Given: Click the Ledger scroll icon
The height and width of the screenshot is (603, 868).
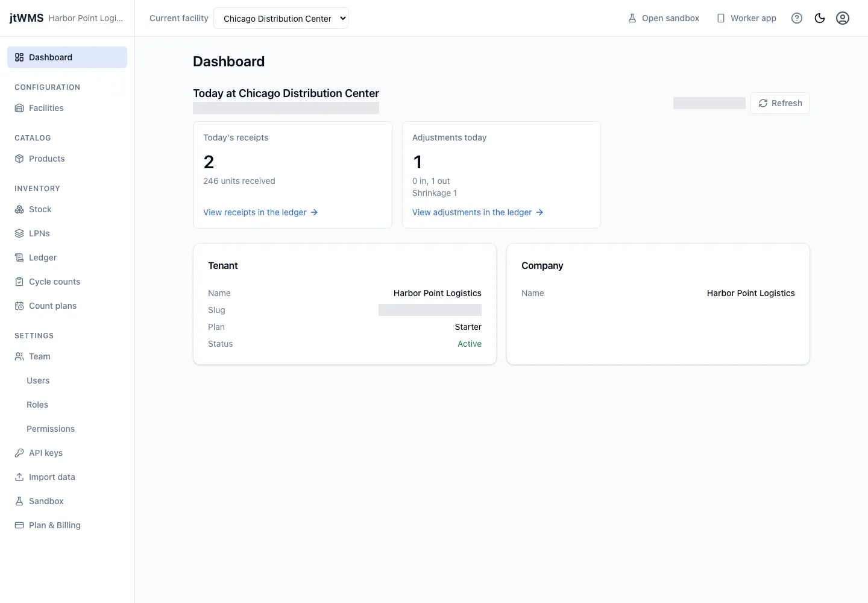Looking at the screenshot, I should (x=19, y=257).
